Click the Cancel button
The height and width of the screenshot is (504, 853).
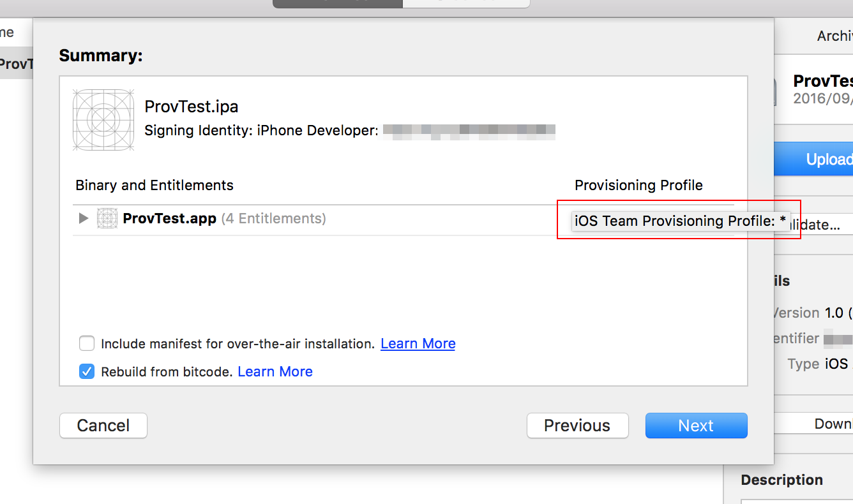[103, 426]
